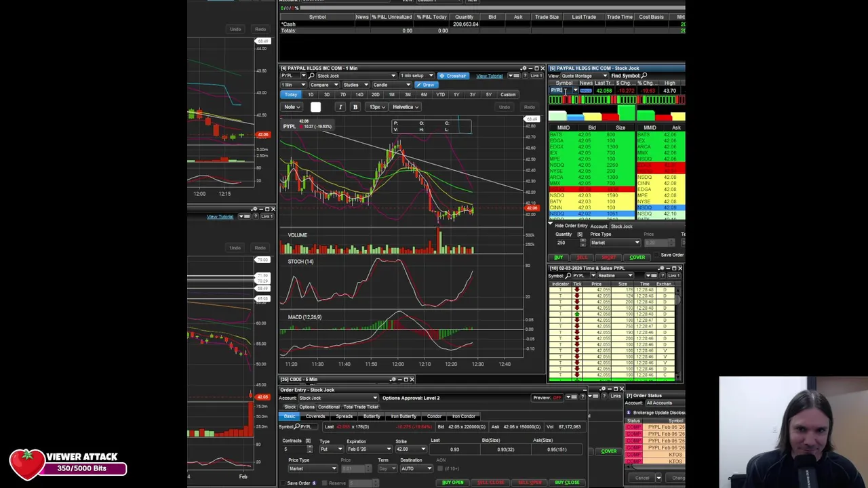This screenshot has width=868, height=488.
Task: Toggle the Preview OFF switch in Order Entry
Action: [547, 397]
